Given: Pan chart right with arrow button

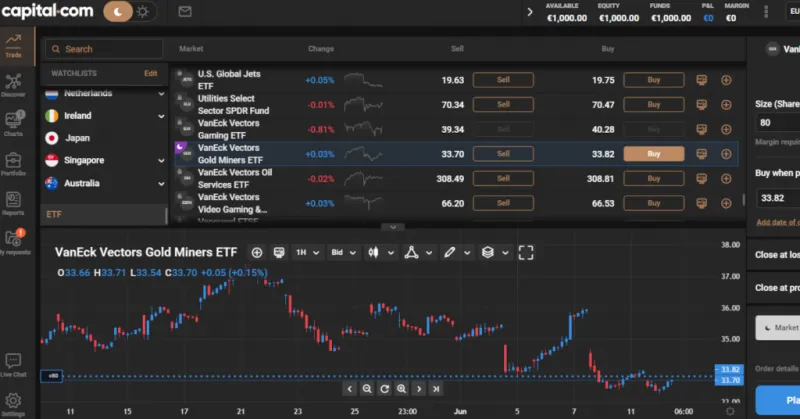Looking at the screenshot, I should tap(419, 389).
